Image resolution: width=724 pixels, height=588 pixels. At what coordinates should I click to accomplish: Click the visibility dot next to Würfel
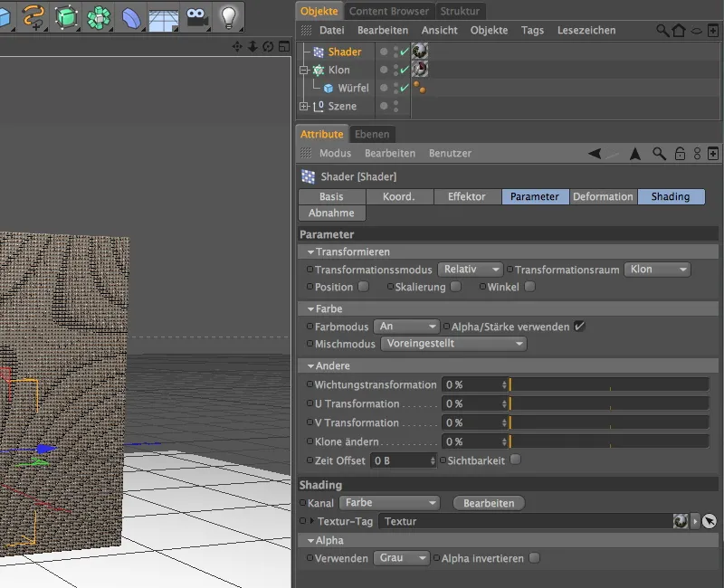[x=385, y=88]
